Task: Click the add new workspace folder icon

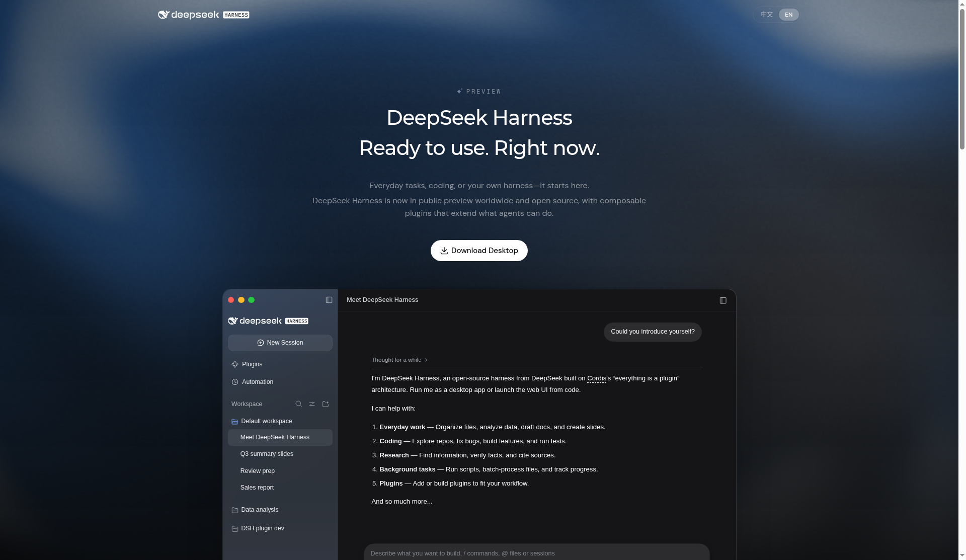Action: tap(326, 404)
